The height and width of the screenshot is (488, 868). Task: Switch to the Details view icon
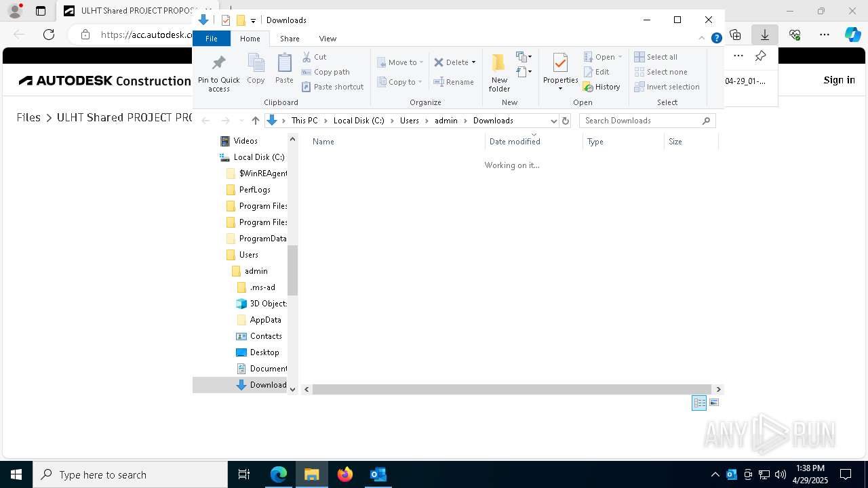pos(699,403)
